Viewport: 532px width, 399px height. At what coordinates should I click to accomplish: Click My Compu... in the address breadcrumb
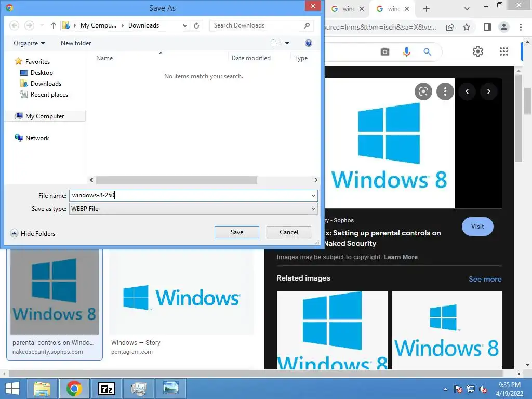click(98, 25)
